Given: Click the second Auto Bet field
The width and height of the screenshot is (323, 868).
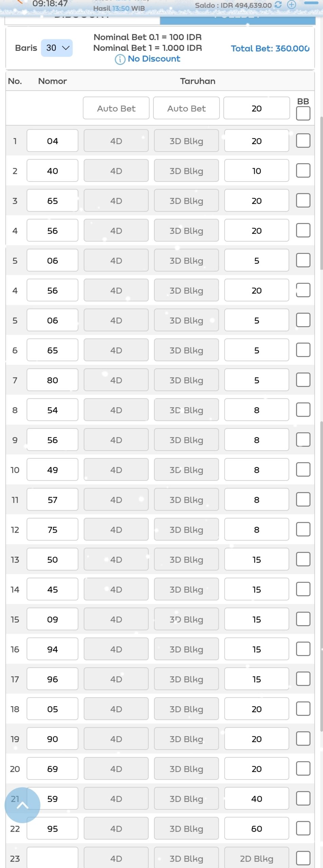Looking at the screenshot, I should [186, 108].
